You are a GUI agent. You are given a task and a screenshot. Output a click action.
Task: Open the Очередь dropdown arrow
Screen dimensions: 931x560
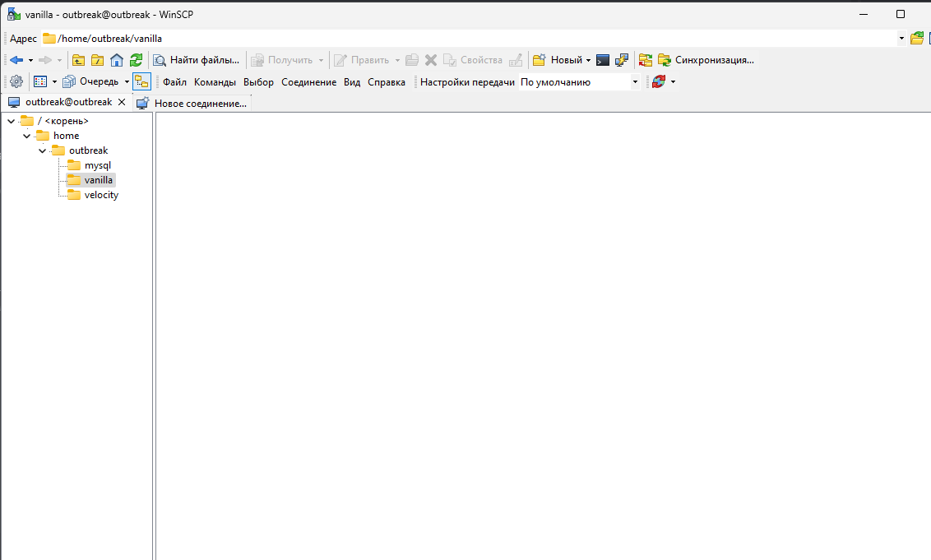[x=127, y=81]
